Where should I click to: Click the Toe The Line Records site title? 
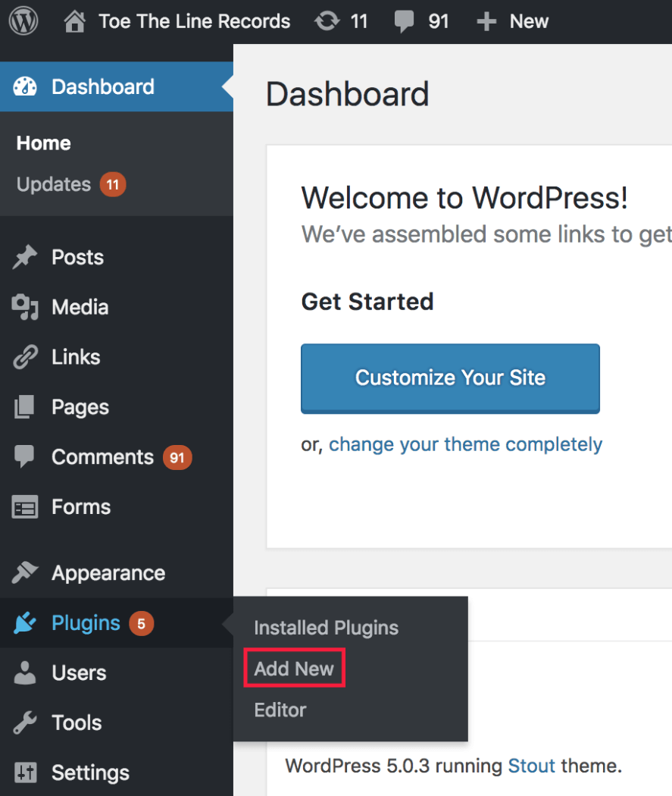pyautogui.click(x=194, y=21)
